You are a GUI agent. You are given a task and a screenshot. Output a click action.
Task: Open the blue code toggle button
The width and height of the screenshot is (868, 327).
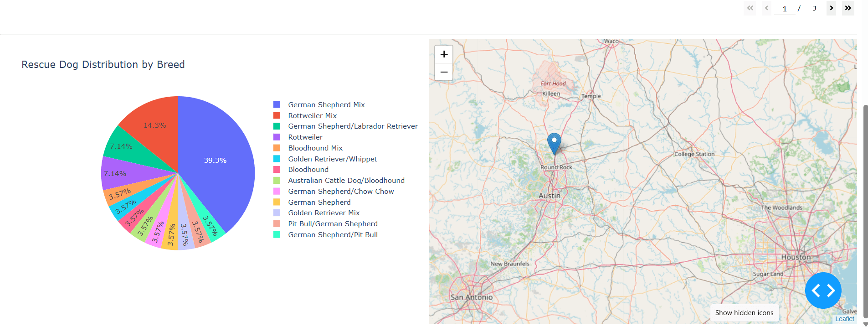tap(823, 291)
